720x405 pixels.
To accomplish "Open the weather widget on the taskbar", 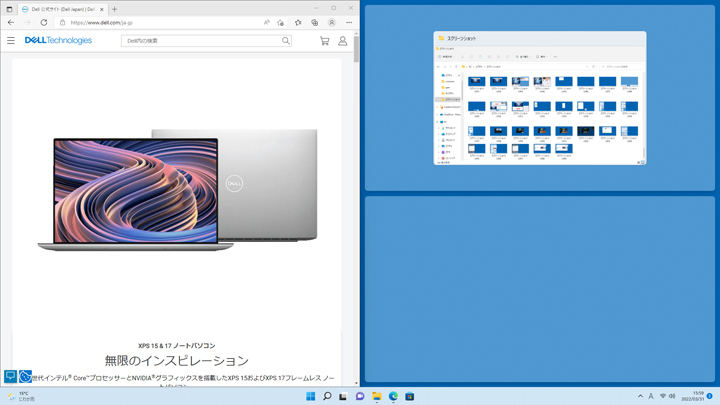I will [21, 396].
